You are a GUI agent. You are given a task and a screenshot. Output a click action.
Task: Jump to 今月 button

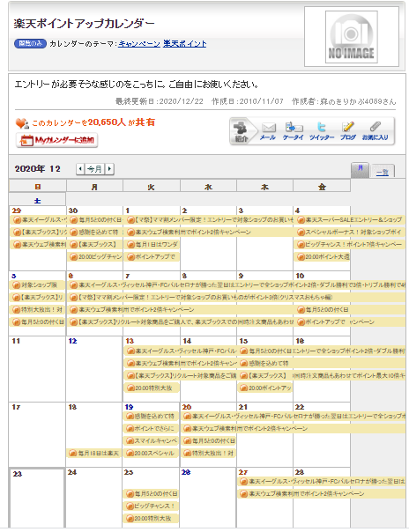click(94, 168)
